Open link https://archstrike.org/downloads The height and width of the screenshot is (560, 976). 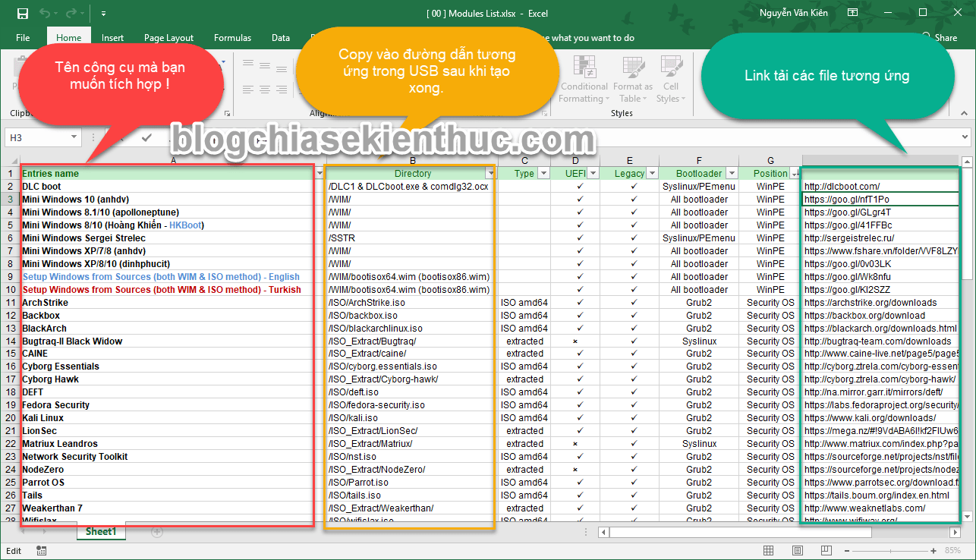point(871,303)
